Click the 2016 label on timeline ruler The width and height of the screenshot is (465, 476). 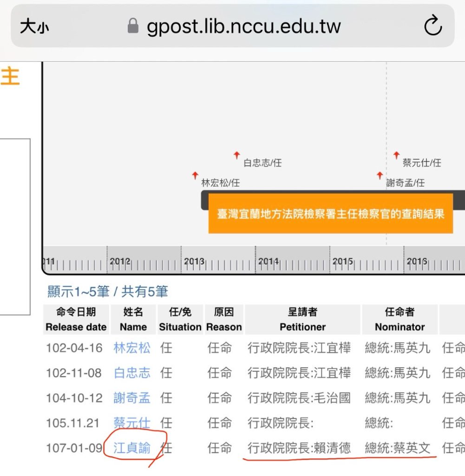pyautogui.click(x=417, y=261)
